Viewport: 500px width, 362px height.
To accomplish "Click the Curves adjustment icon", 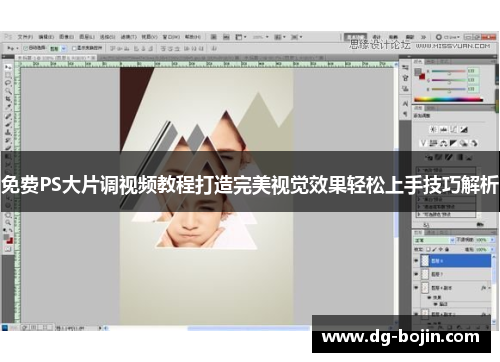I will [x=454, y=130].
